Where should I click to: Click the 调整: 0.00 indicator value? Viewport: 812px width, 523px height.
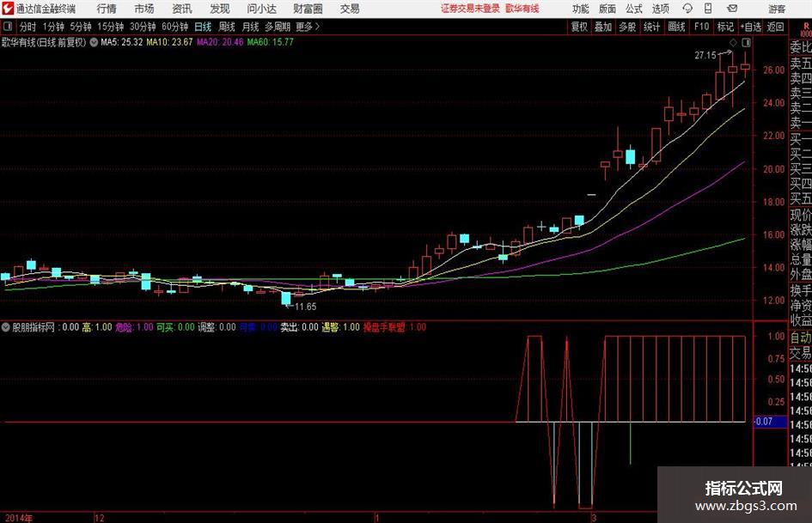[x=217, y=327]
